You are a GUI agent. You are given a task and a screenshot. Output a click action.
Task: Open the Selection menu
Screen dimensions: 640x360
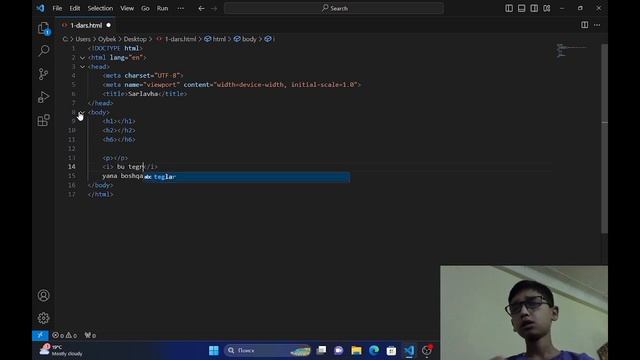click(100, 8)
